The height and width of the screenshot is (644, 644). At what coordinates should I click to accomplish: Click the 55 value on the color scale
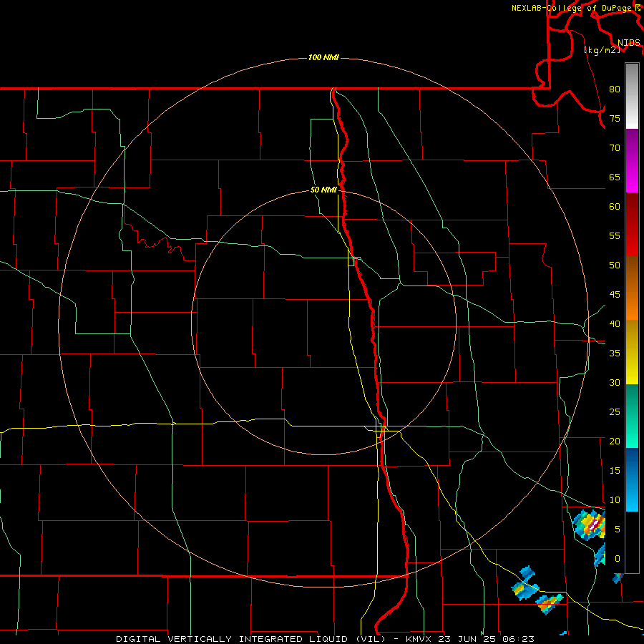click(615, 235)
